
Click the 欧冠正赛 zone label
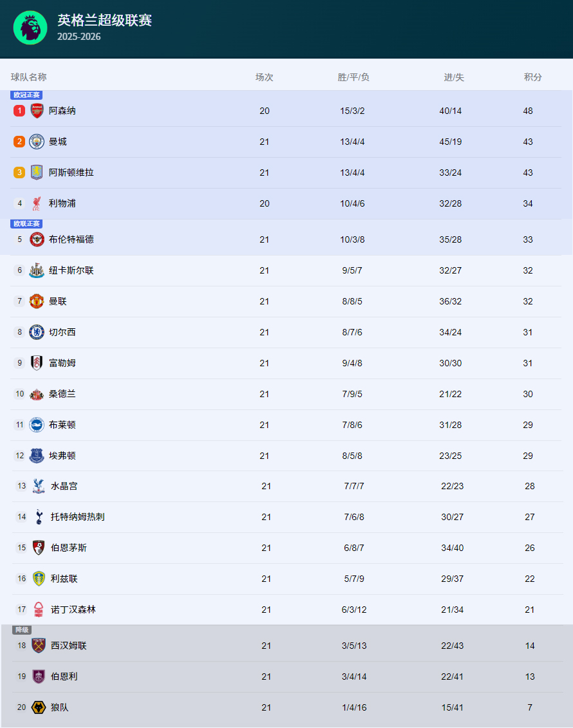click(26, 95)
